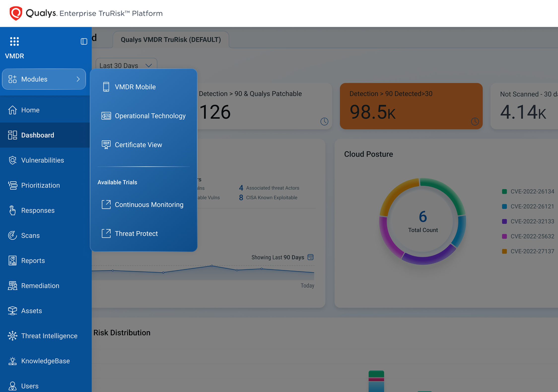The width and height of the screenshot is (558, 392).
Task: Click the 'Risk Distribution' heading
Action: tap(122, 333)
